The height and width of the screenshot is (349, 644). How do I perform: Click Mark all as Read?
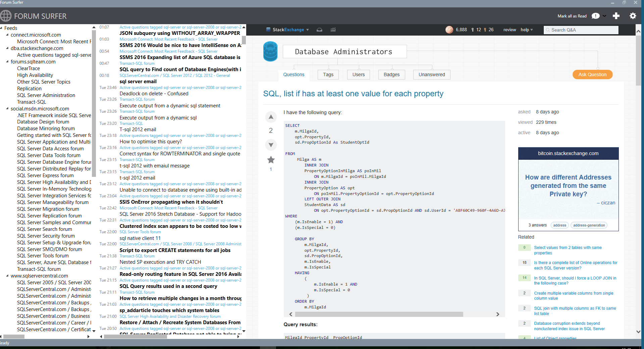click(x=572, y=16)
